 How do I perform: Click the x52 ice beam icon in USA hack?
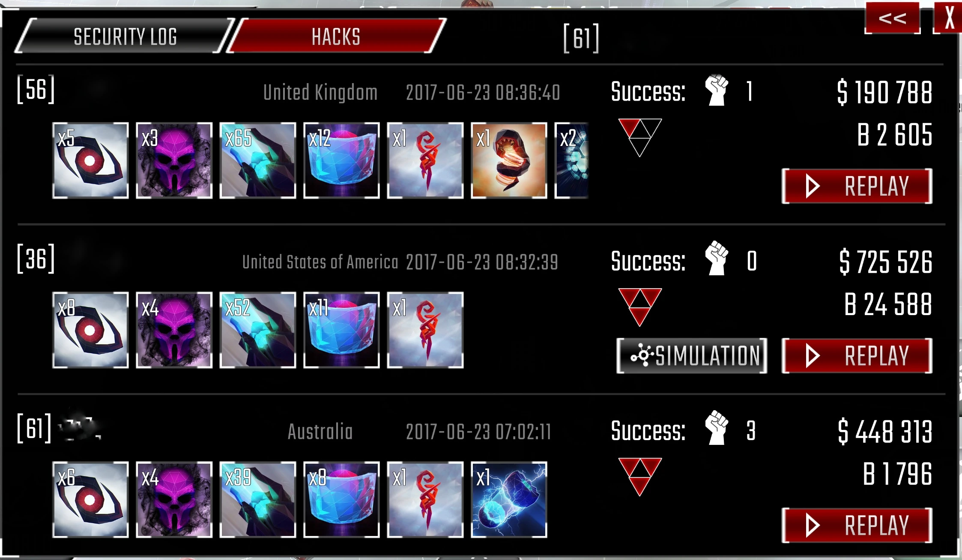click(258, 330)
